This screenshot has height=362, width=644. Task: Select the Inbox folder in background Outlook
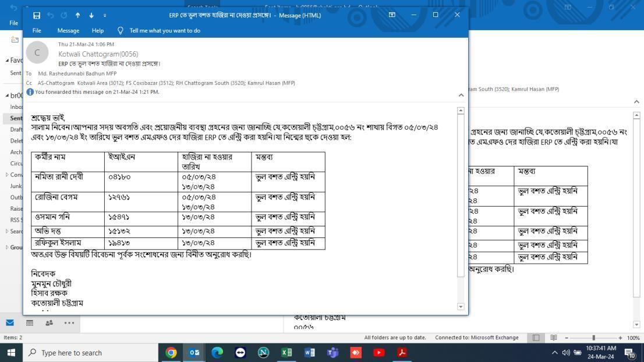coord(16,107)
